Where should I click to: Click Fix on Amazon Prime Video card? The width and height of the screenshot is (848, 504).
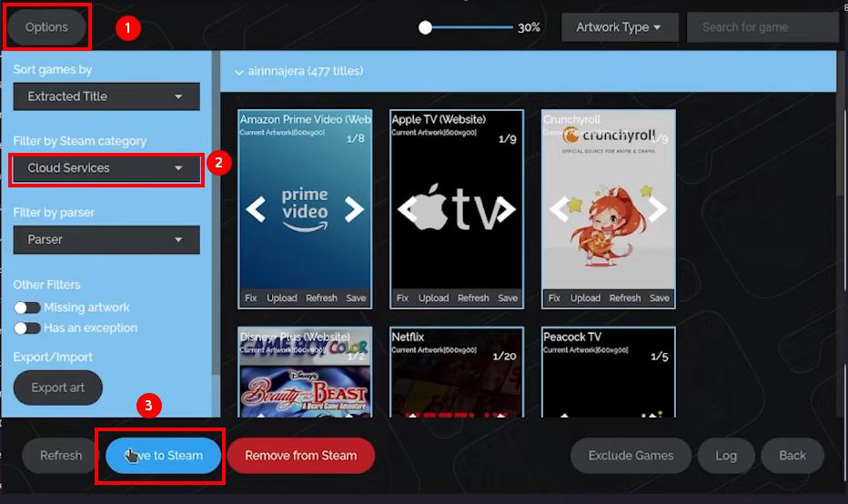[250, 298]
